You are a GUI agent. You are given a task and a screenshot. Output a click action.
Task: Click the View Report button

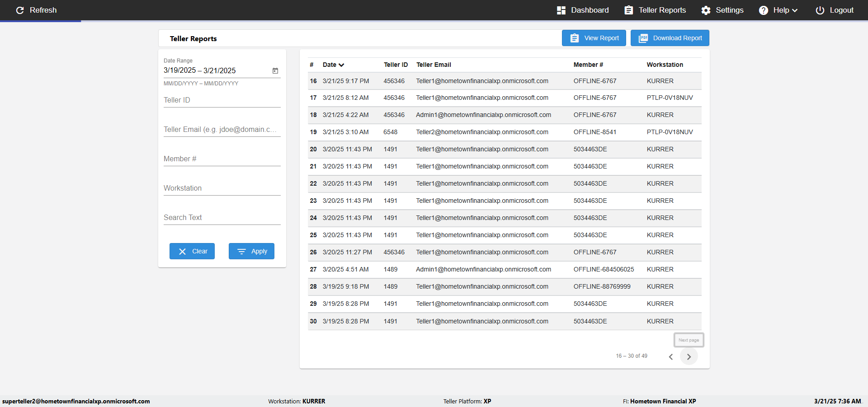594,38
